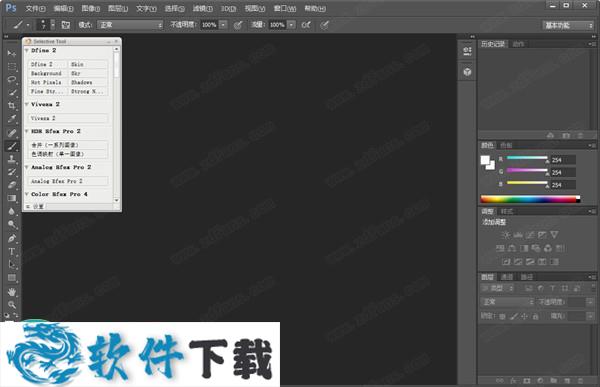The height and width of the screenshot is (387, 600).
Task: Switch to the 通道 tab
Action: [507, 277]
